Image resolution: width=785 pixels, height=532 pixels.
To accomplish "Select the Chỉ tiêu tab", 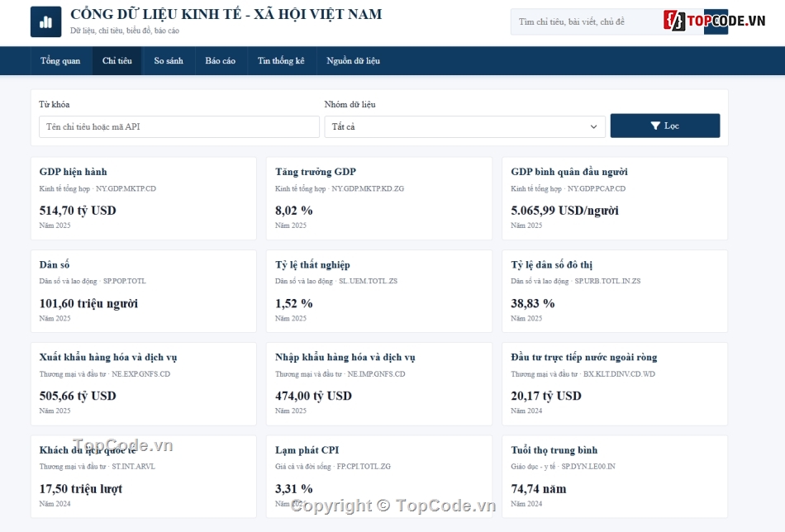I will (x=117, y=60).
